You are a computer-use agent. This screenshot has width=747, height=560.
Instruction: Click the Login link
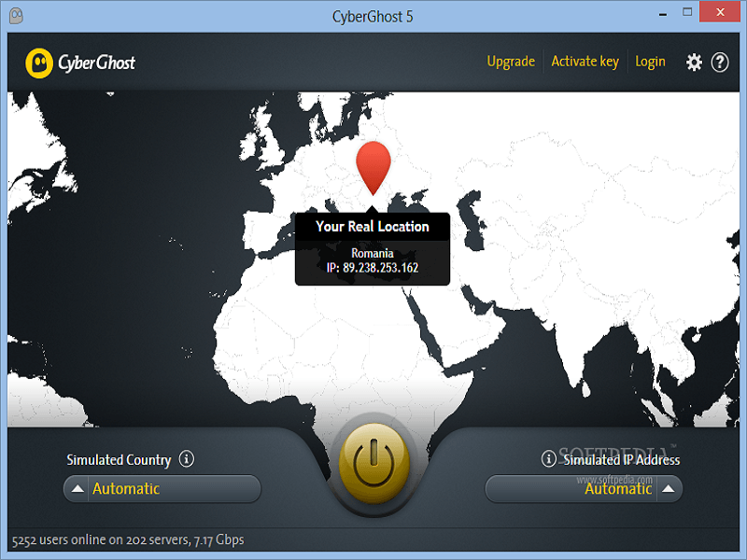click(x=650, y=62)
